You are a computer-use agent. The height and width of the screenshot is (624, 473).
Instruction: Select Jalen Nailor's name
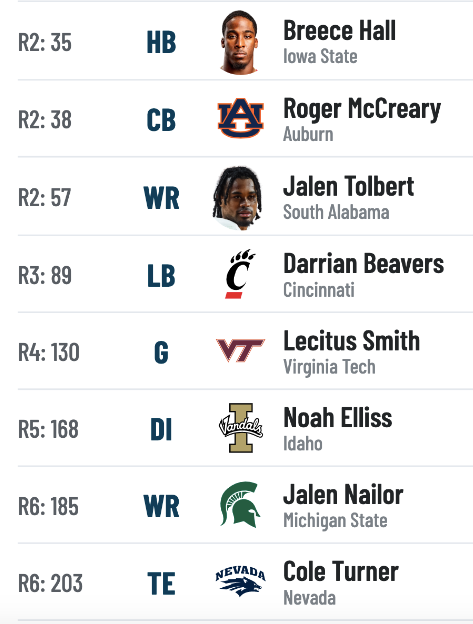pos(343,495)
